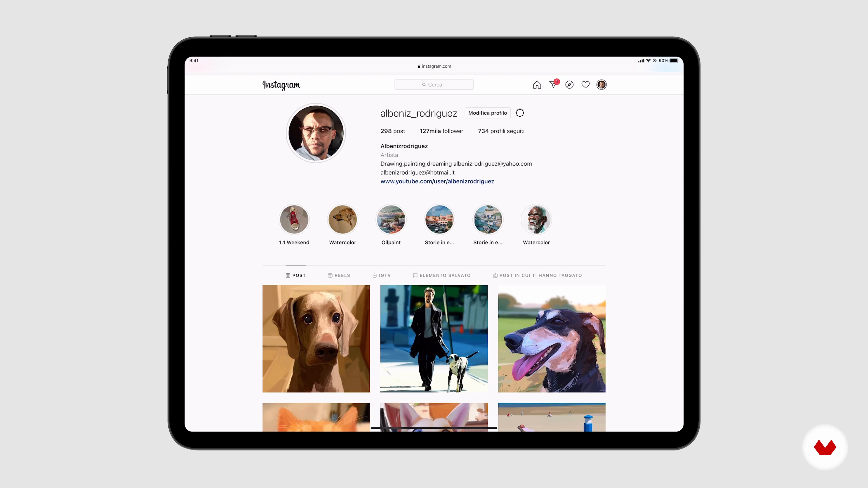
Task: Focus the Cerca search field
Action: click(x=434, y=84)
